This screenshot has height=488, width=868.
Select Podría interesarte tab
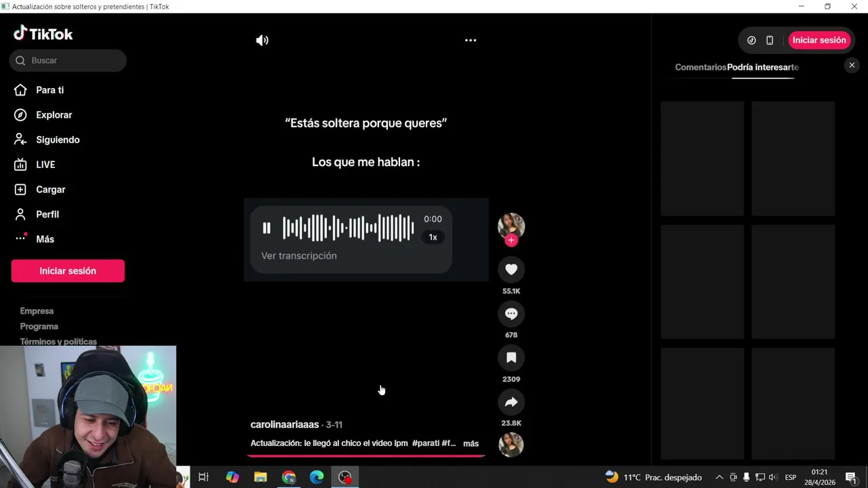[763, 67]
